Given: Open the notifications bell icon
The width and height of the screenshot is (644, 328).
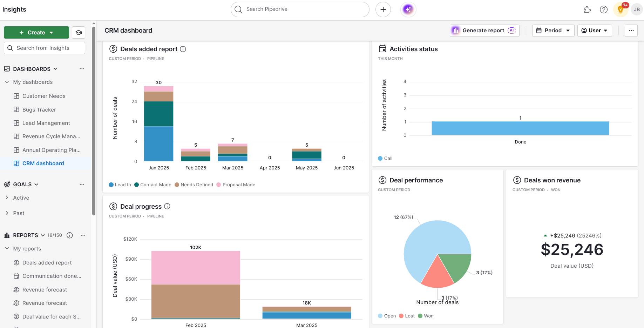Looking at the screenshot, I should [x=620, y=9].
